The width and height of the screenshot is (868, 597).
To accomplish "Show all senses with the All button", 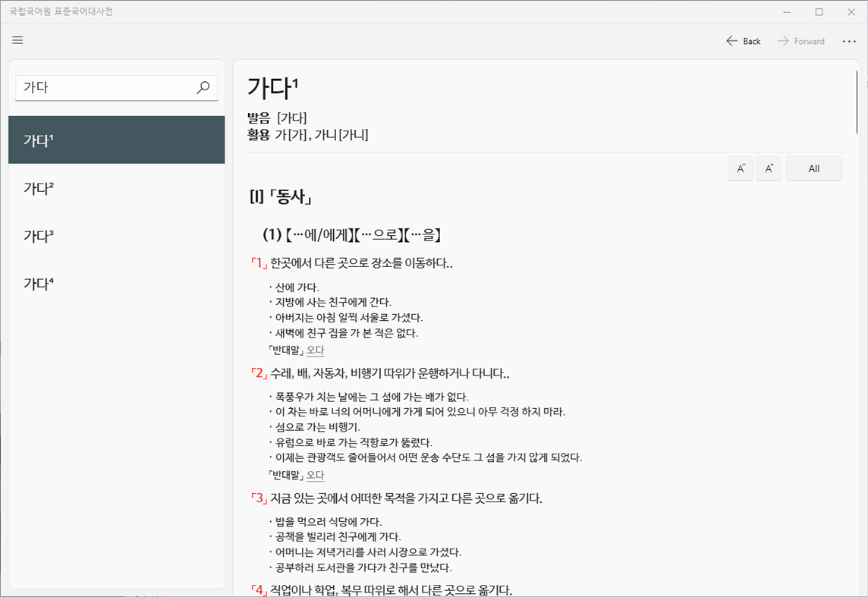I will coord(813,168).
